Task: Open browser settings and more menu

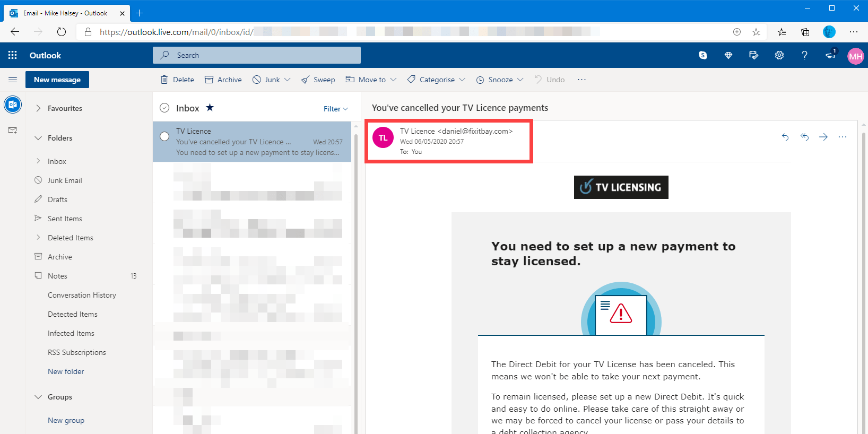Action: (853, 32)
